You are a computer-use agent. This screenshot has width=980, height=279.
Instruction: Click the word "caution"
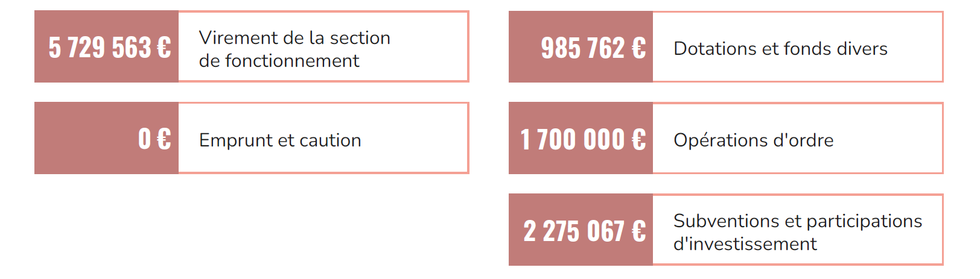click(x=330, y=140)
